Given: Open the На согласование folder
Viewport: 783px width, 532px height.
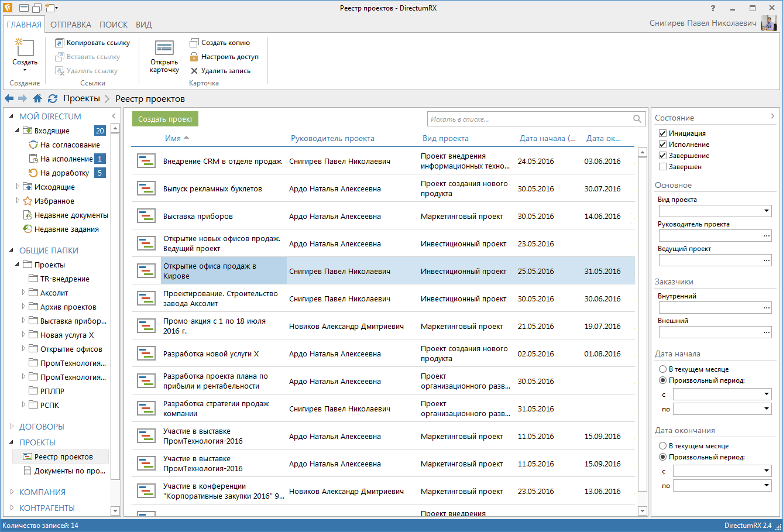Looking at the screenshot, I should click(64, 145).
